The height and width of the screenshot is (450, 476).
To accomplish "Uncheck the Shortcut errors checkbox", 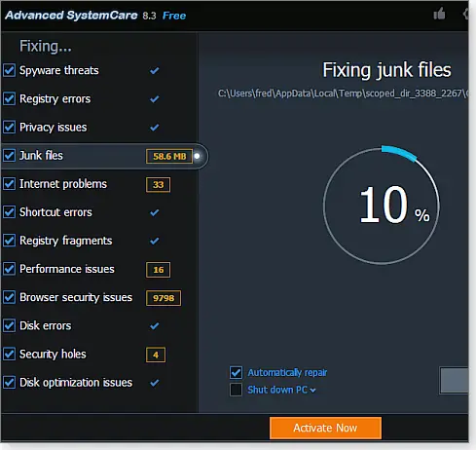I will coord(9,212).
